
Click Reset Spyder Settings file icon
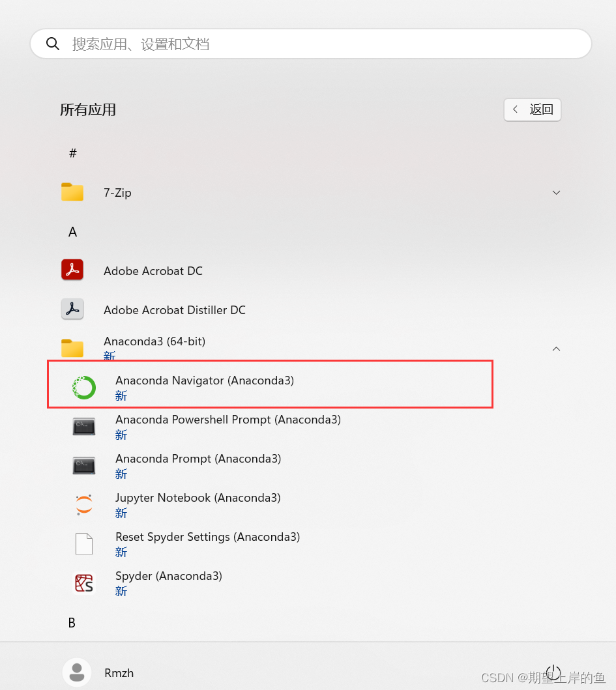[83, 544]
